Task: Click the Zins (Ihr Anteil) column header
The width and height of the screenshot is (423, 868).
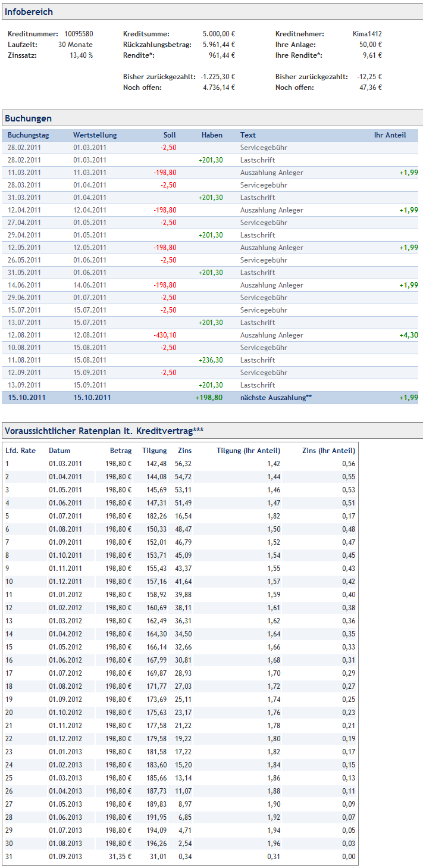Action: [x=328, y=451]
